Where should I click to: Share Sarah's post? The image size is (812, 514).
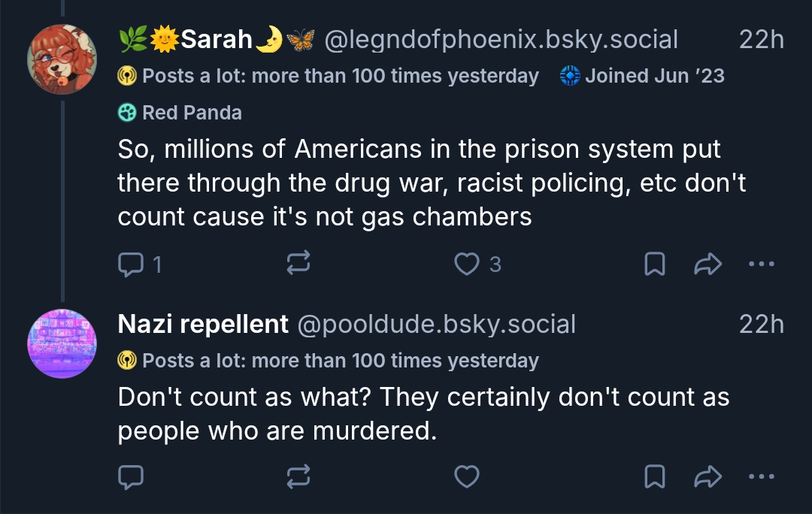(x=708, y=264)
